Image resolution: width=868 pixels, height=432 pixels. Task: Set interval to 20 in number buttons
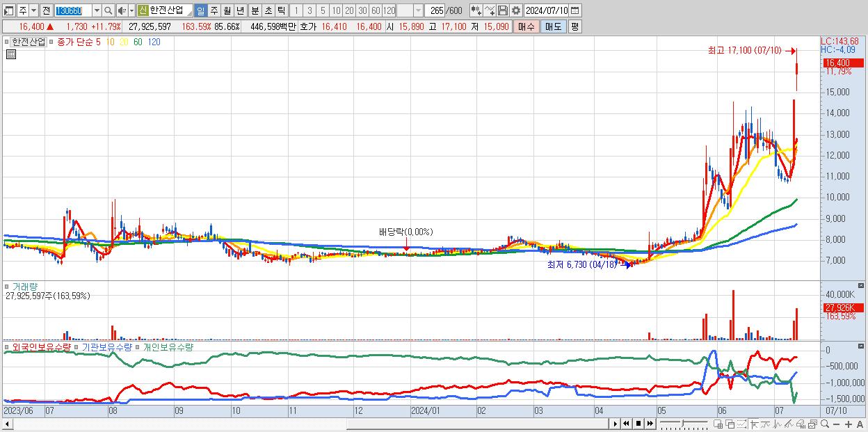pyautogui.click(x=349, y=10)
